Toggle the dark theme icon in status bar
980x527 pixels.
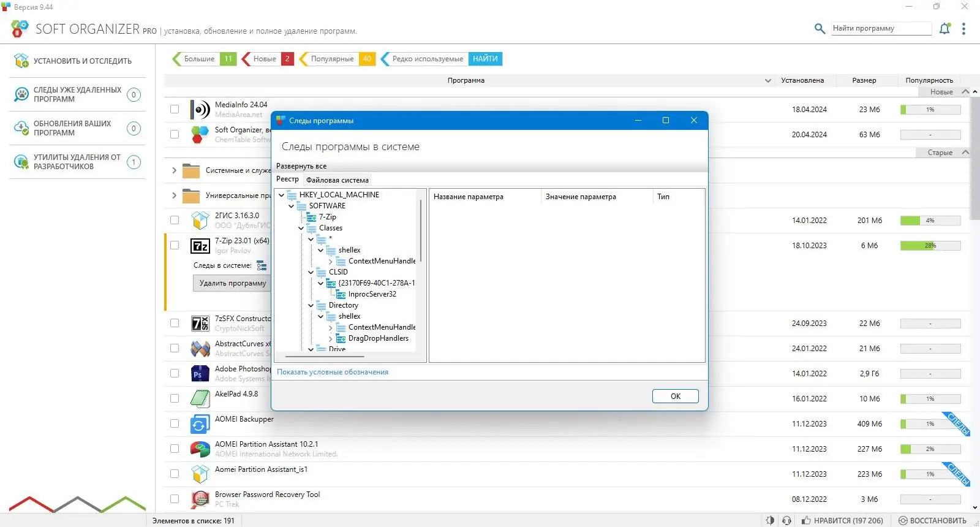(x=770, y=520)
